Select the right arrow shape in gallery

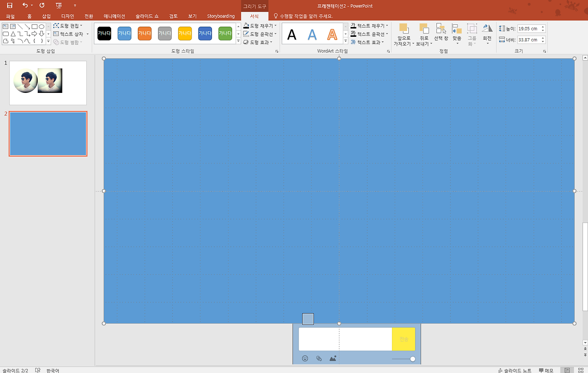point(34,34)
